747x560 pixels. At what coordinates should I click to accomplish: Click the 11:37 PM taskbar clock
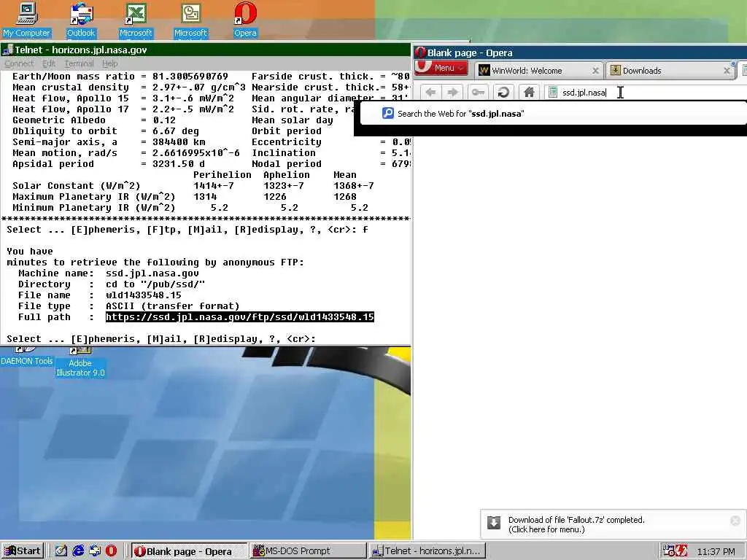click(716, 551)
